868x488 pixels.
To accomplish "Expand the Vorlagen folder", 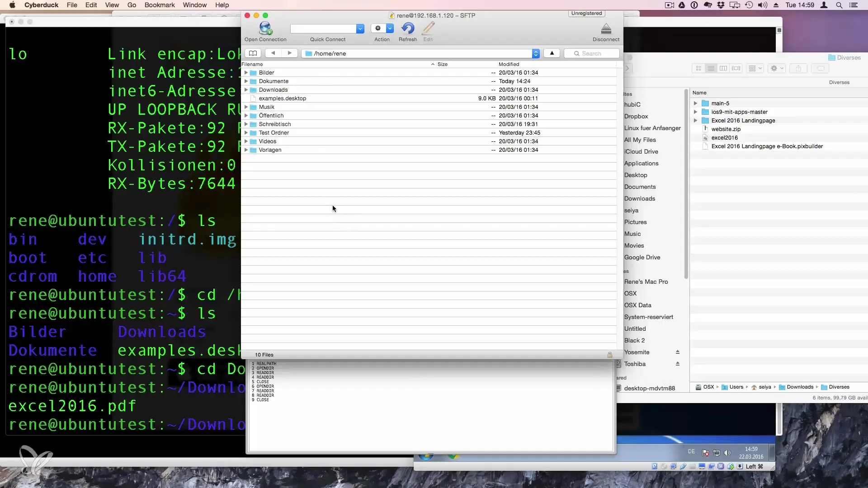I will (246, 150).
